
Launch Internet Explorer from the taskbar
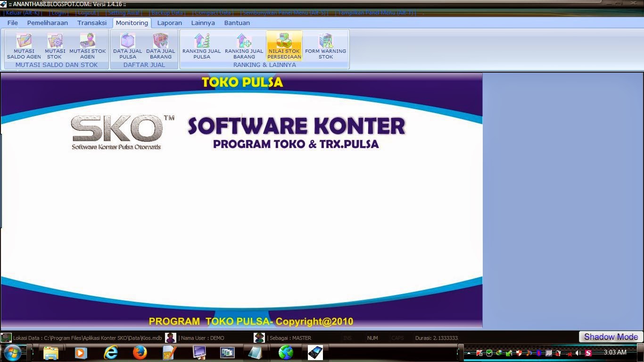(x=111, y=353)
